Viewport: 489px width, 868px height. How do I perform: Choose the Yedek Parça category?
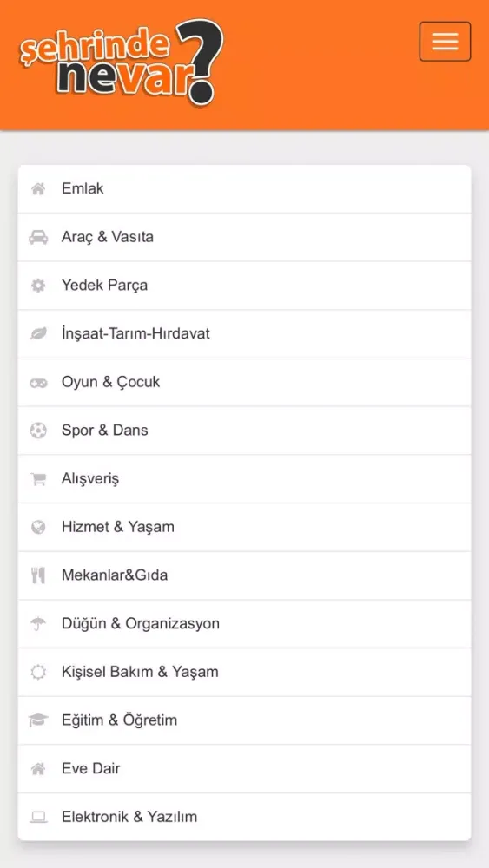pos(244,286)
